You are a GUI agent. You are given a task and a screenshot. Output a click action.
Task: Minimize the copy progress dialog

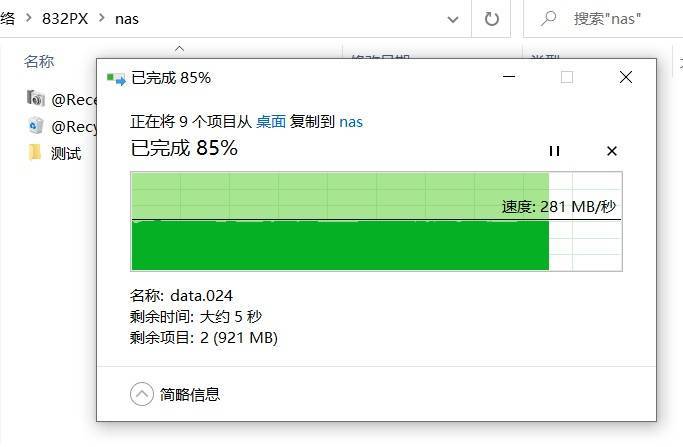pyautogui.click(x=509, y=77)
